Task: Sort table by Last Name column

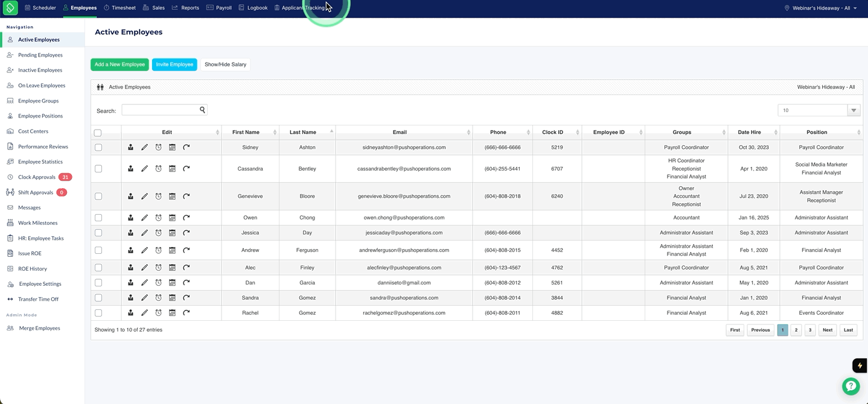Action: click(307, 132)
